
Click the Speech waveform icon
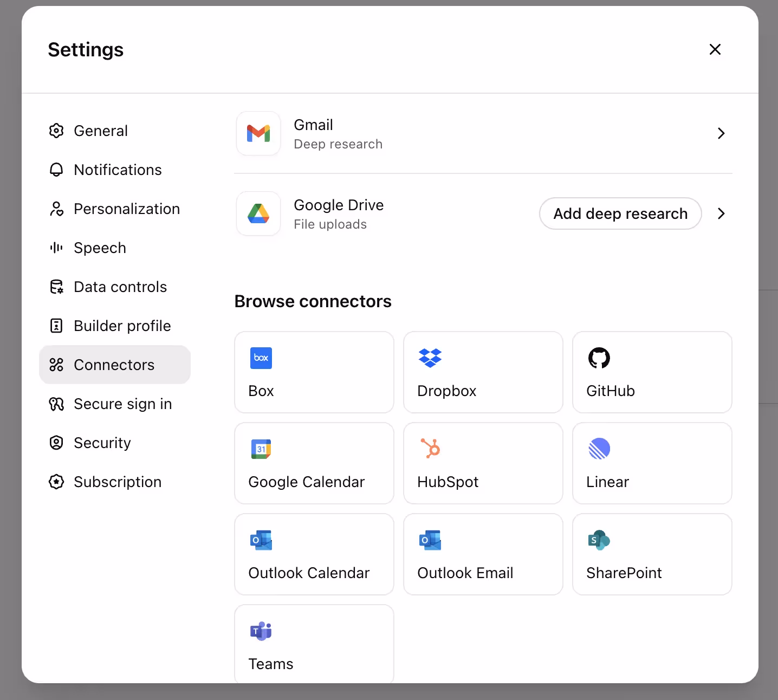click(x=56, y=248)
